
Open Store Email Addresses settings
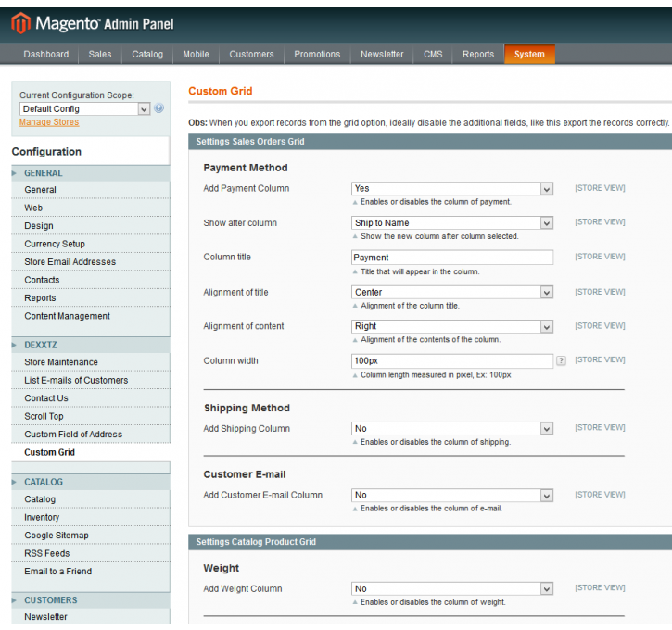pos(91,261)
